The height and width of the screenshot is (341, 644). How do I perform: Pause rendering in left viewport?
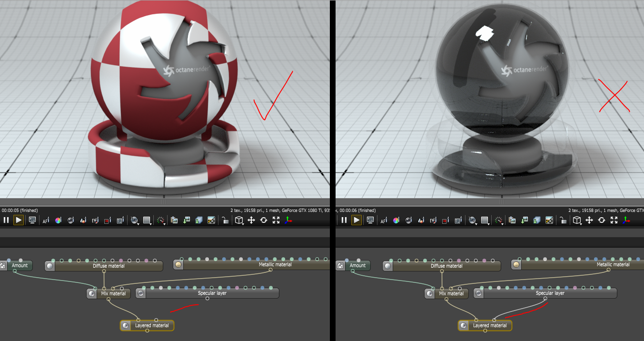6,220
